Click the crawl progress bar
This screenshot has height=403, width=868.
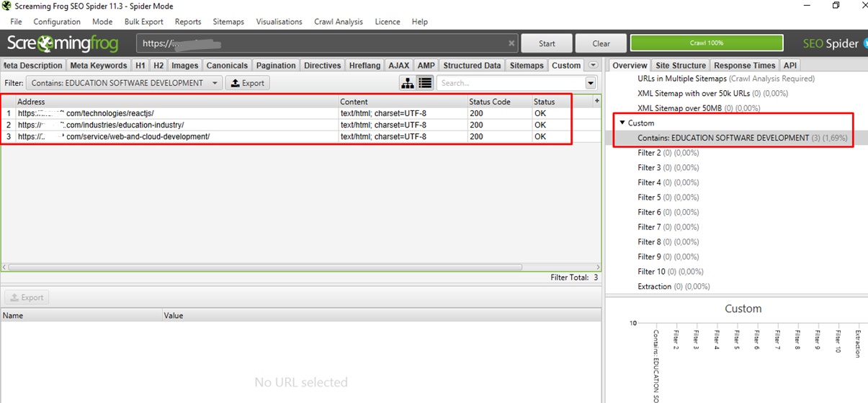706,43
